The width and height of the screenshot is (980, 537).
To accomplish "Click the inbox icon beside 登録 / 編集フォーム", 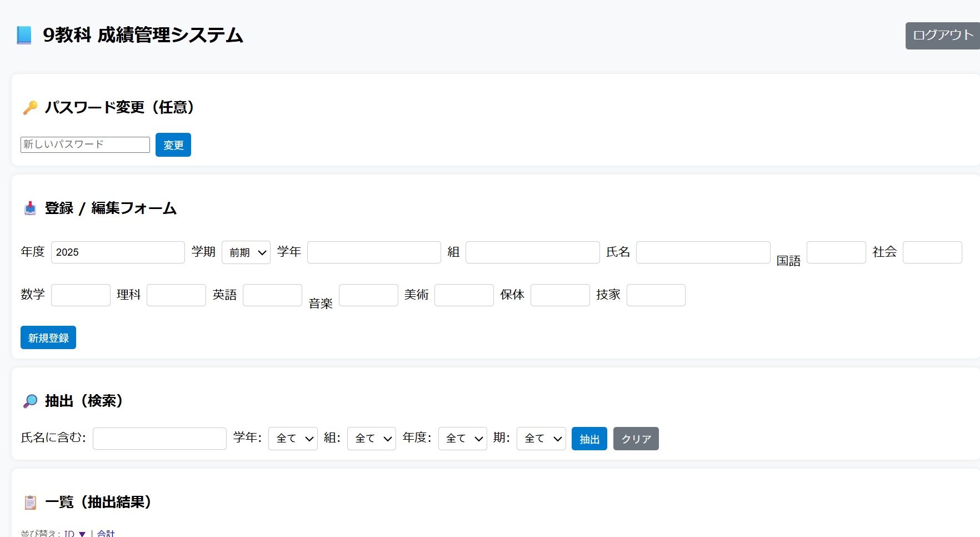I will click(x=30, y=208).
